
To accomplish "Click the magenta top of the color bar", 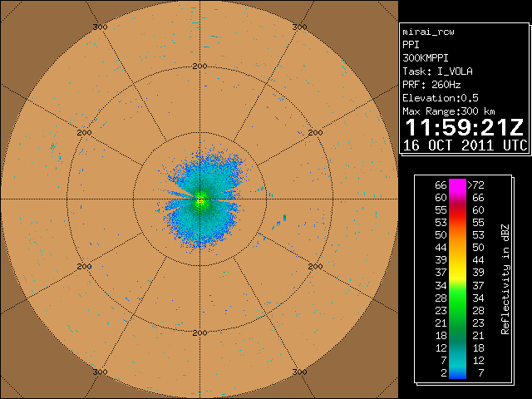I will pos(457,185).
